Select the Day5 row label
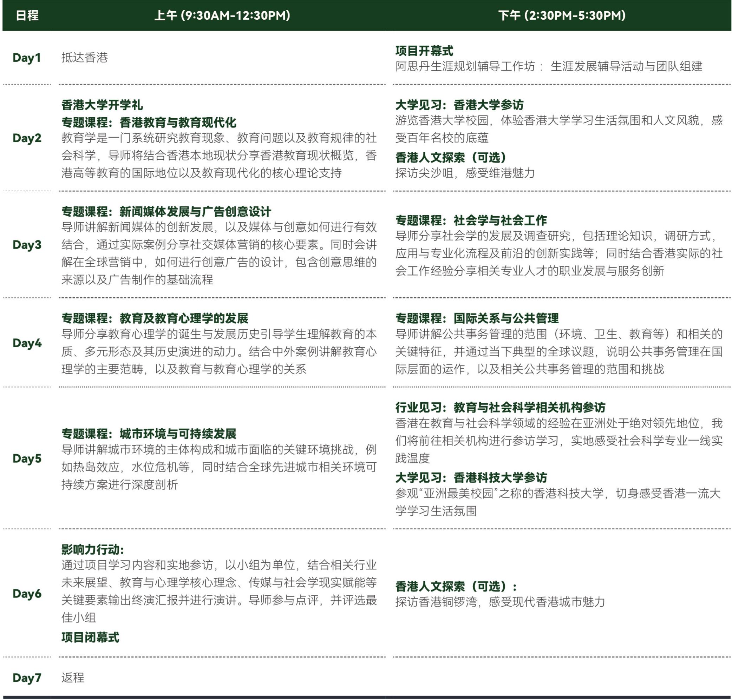This screenshot has width=732, height=700. click(x=27, y=458)
